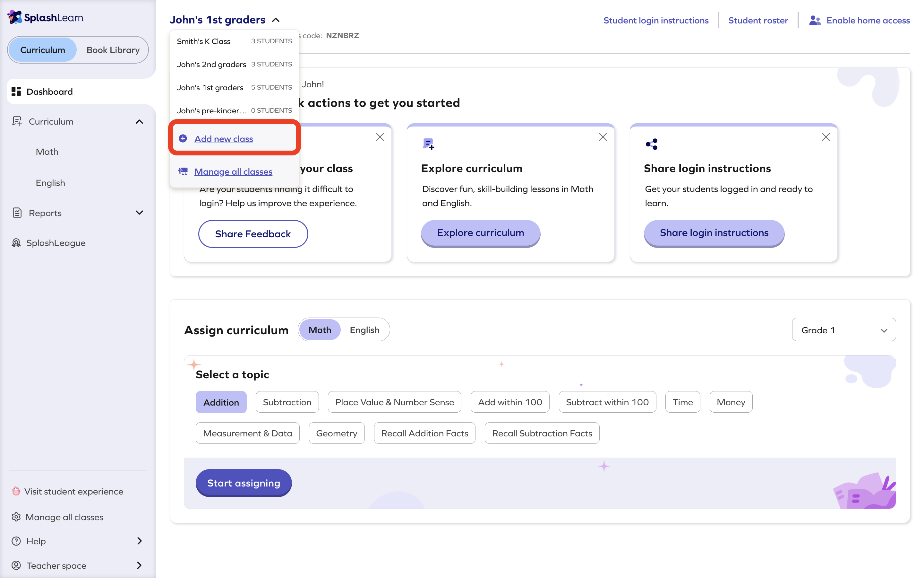Click the Share login instructions button

[714, 233]
